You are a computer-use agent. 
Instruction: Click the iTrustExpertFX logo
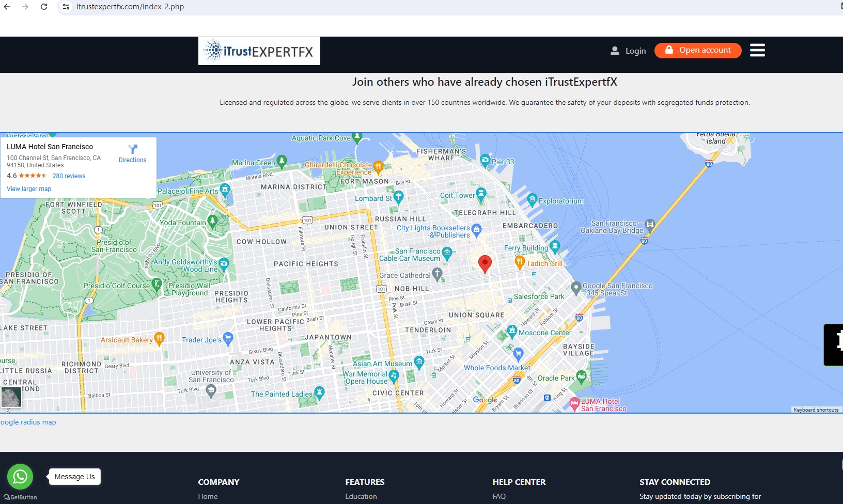pyautogui.click(x=259, y=51)
